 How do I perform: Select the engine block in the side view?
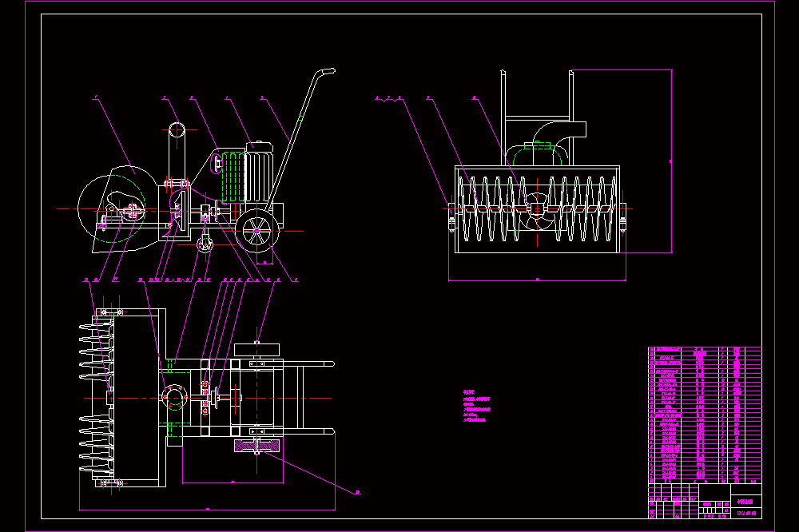click(x=260, y=173)
